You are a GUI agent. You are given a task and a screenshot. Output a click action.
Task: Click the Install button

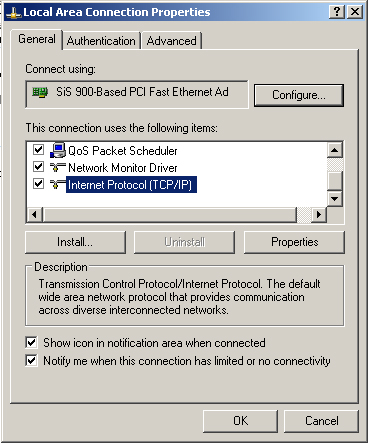tap(75, 242)
